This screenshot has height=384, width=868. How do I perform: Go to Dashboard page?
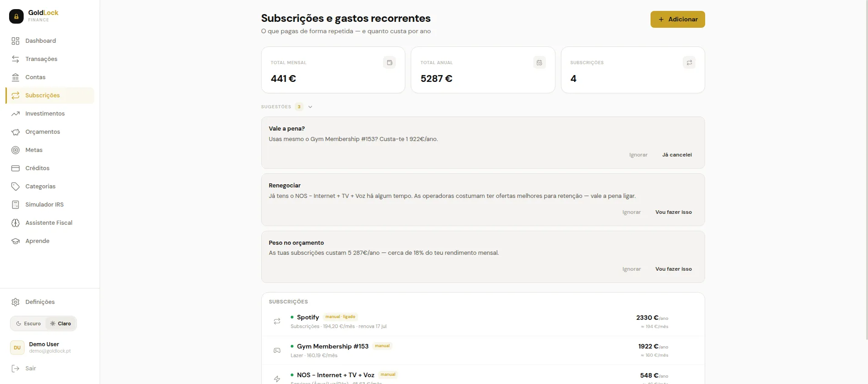pyautogui.click(x=50, y=41)
